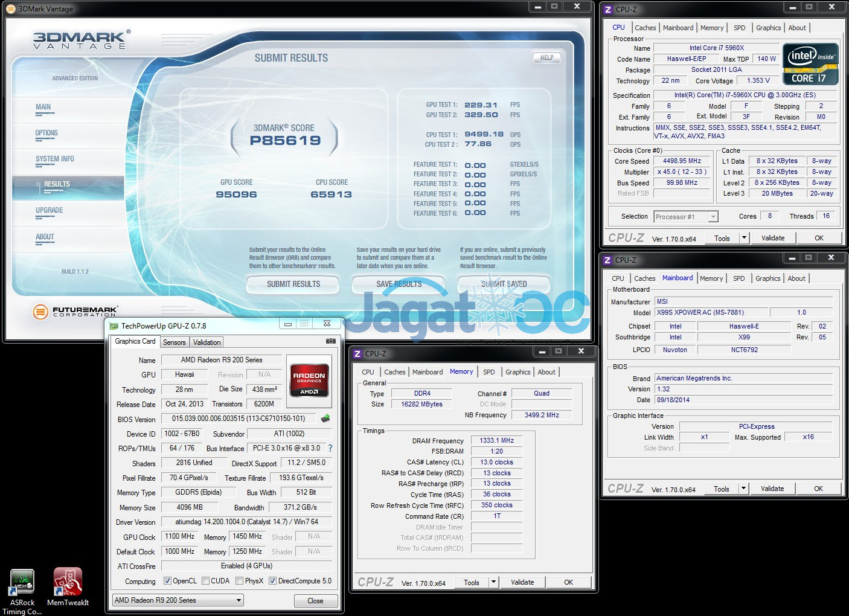Select the SPD tab in Memory CPU-Z window
Screen dimensions: 849x616
[x=489, y=372]
